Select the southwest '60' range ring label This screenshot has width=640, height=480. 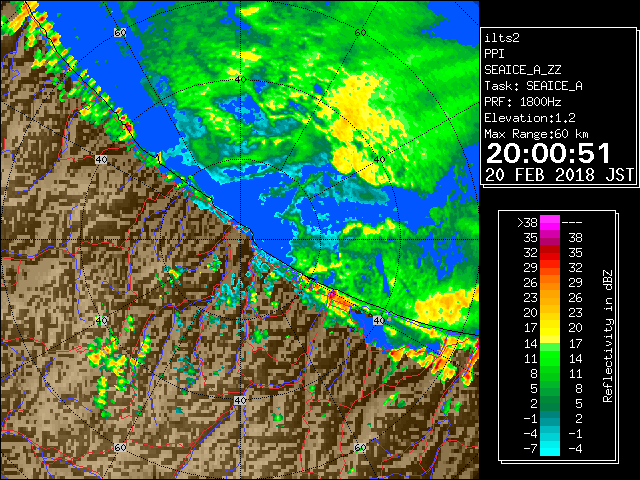[x=120, y=448]
